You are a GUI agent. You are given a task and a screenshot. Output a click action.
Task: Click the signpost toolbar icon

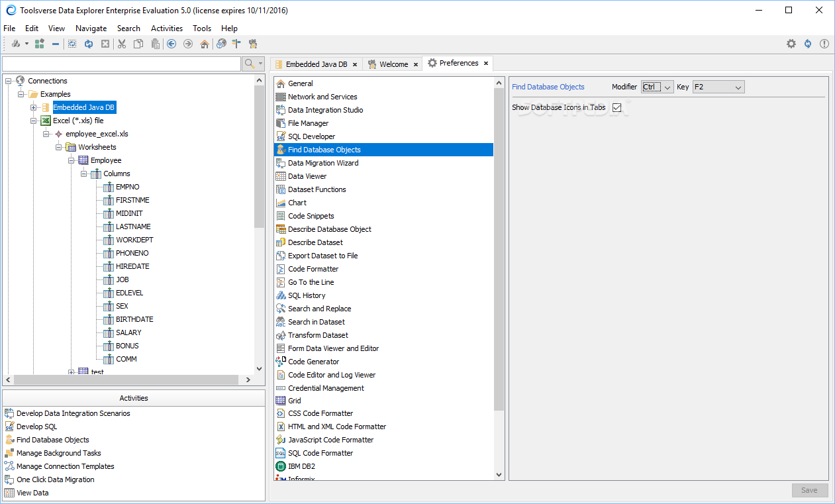(236, 44)
